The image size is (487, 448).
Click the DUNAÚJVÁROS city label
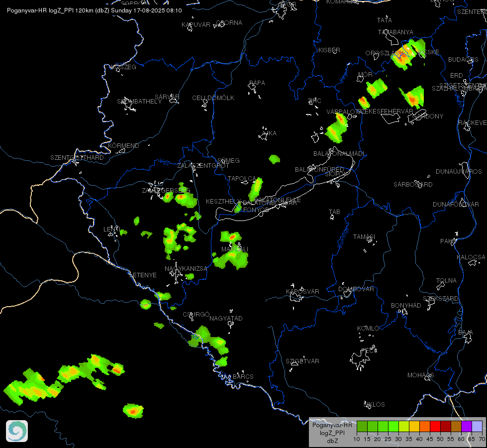pos(459,172)
